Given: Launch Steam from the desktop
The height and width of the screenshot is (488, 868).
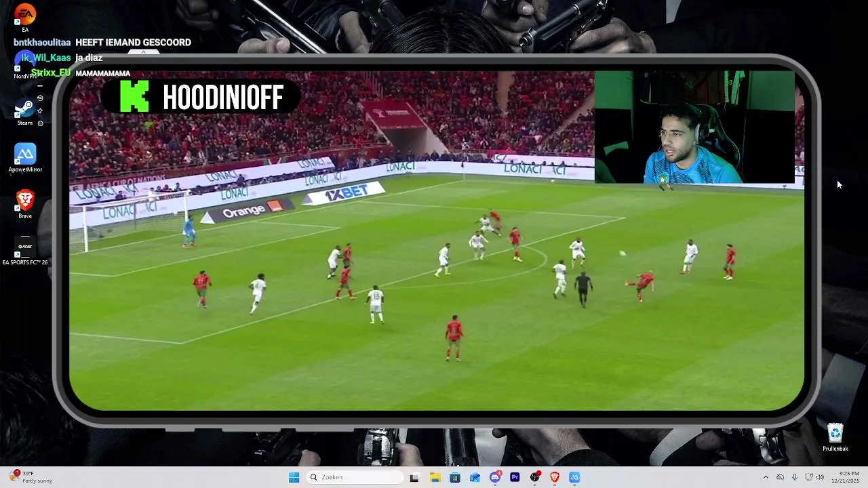Looking at the screenshot, I should coord(25,112).
